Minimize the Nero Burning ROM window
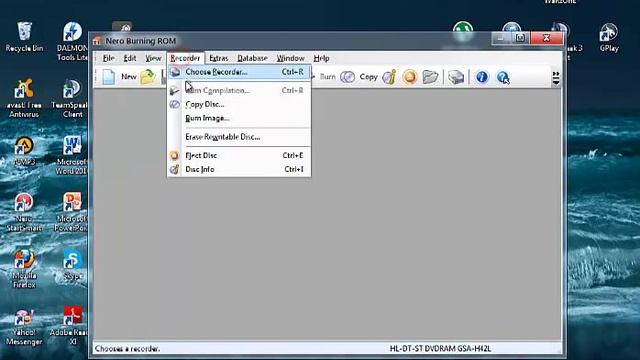Viewport: 640px width, 360px height. pyautogui.click(x=501, y=38)
